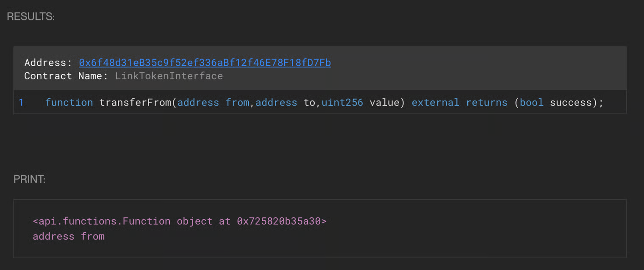Click the LinkTokenInterface contract name

pos(169,76)
